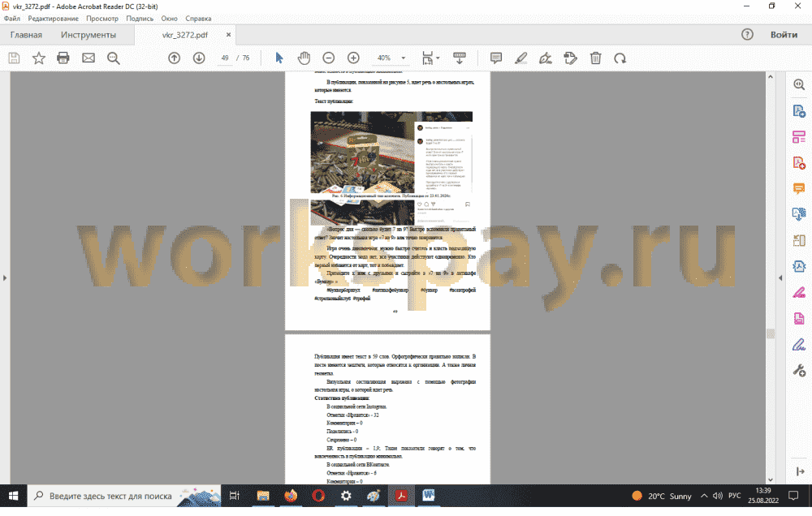Open the Справка menu
Viewport: 812px width, 516px height.
click(x=198, y=19)
